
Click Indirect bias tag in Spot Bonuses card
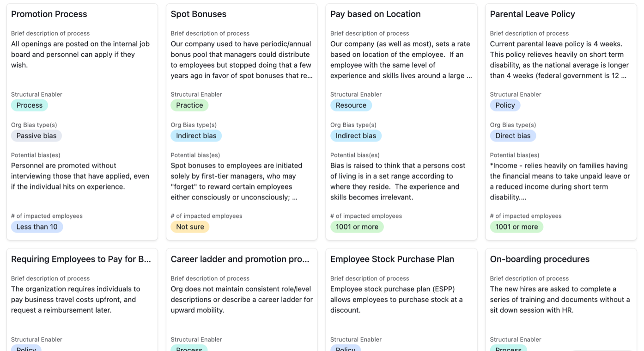196,135
